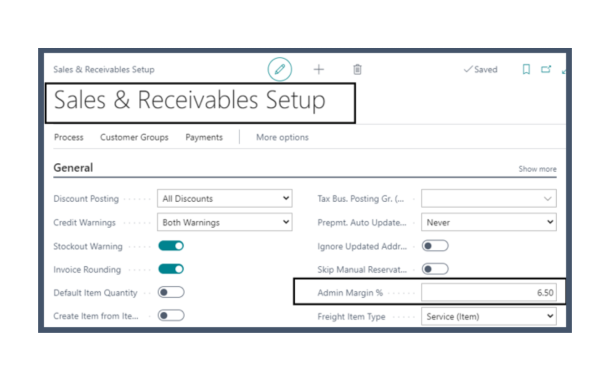This screenshot has height=381, width=610.
Task: Enable Default Item Quantity switch
Action: (x=171, y=292)
